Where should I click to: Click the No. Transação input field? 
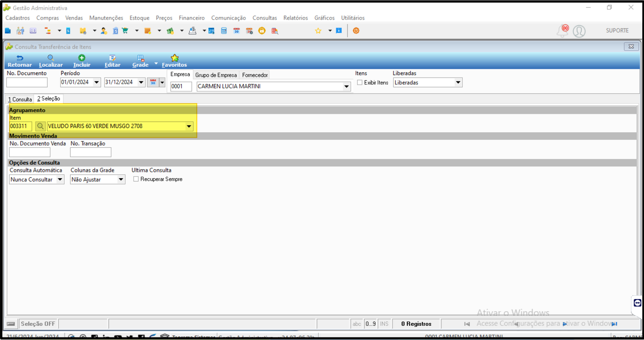coord(91,152)
